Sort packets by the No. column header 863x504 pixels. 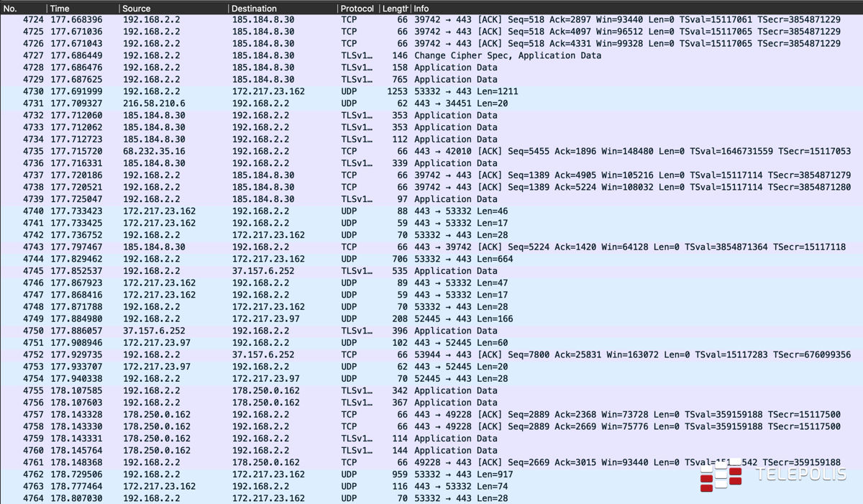tap(22, 9)
